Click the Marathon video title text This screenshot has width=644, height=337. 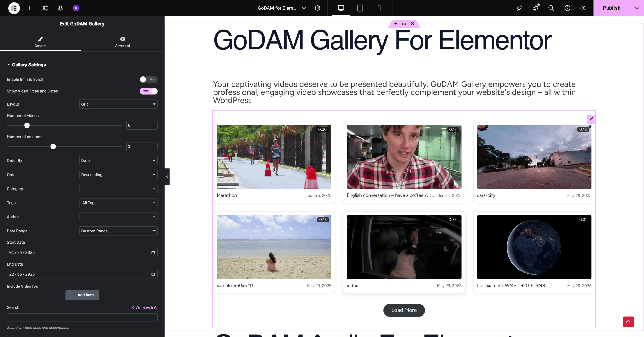point(226,195)
